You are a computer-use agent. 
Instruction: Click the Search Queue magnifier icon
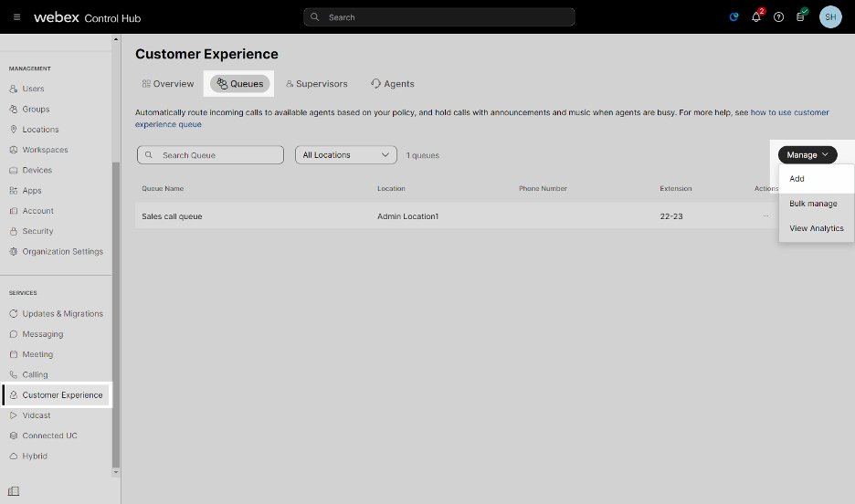tap(148, 154)
